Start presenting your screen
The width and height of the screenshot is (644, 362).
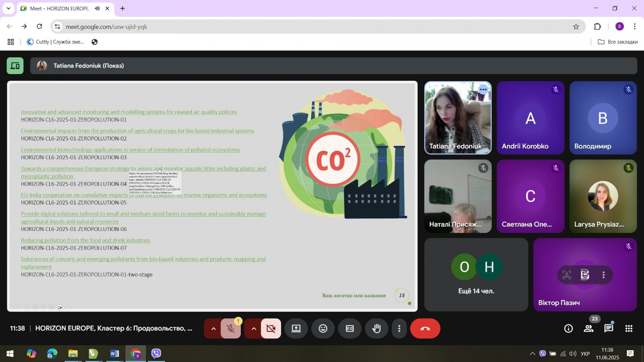(296, 328)
